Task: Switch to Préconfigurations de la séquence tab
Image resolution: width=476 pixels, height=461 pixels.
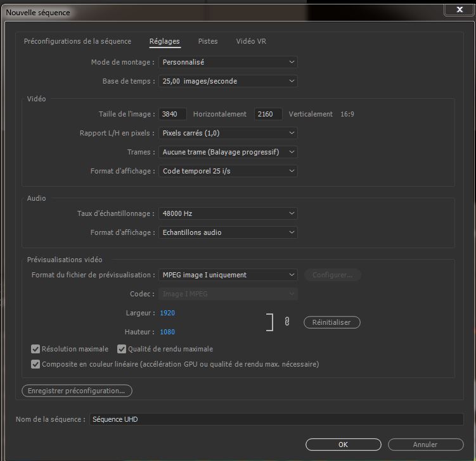Action: click(77, 41)
